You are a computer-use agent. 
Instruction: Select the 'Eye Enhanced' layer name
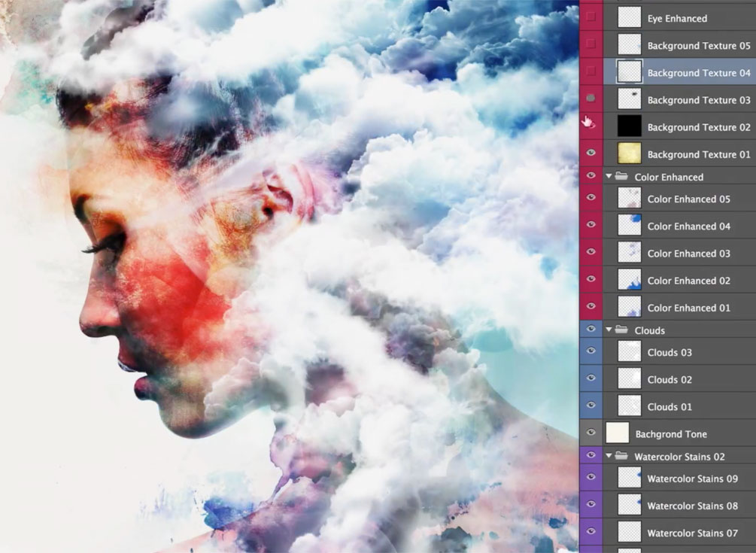(x=678, y=18)
